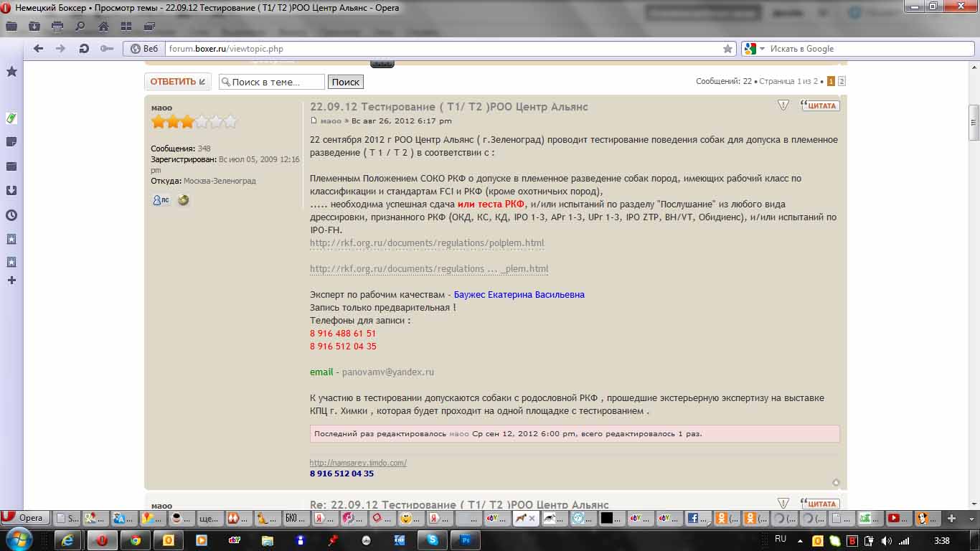Go back with the left arrow button
980x551 pixels.
(x=39, y=49)
